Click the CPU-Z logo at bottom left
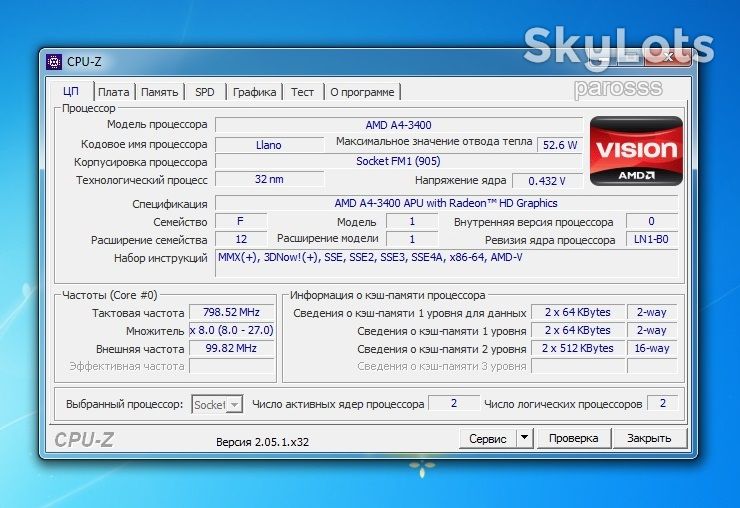The image size is (740, 508). point(84,440)
